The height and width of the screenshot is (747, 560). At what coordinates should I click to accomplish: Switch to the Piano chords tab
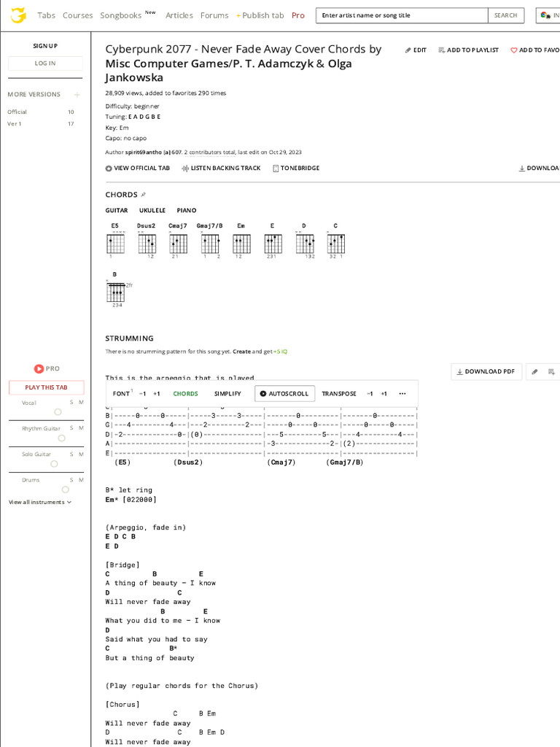(187, 210)
